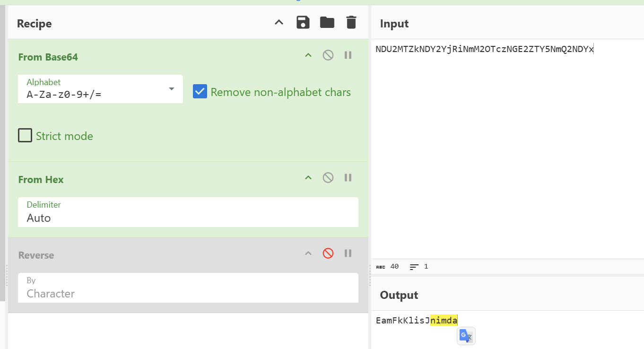Collapse the From Base64 operation
The height and width of the screenshot is (349, 644).
pos(308,55)
